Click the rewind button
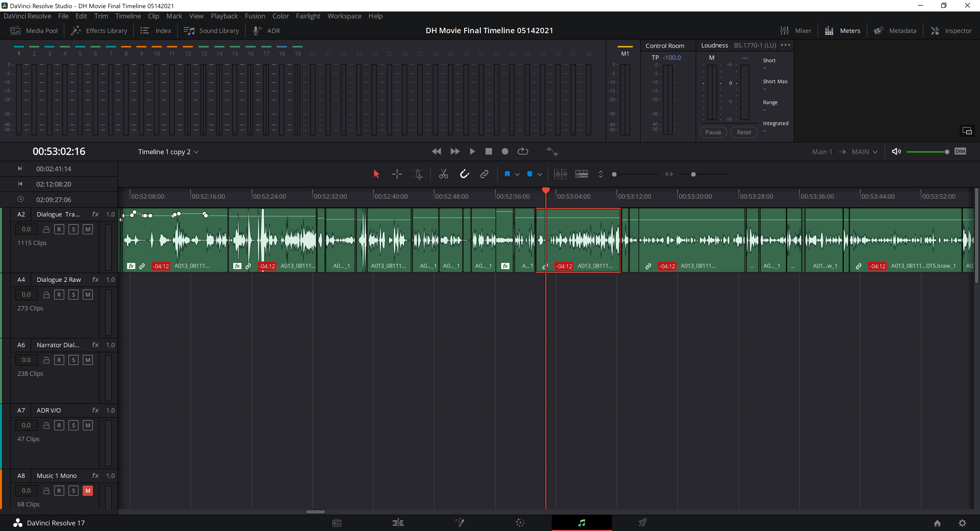 click(436, 151)
